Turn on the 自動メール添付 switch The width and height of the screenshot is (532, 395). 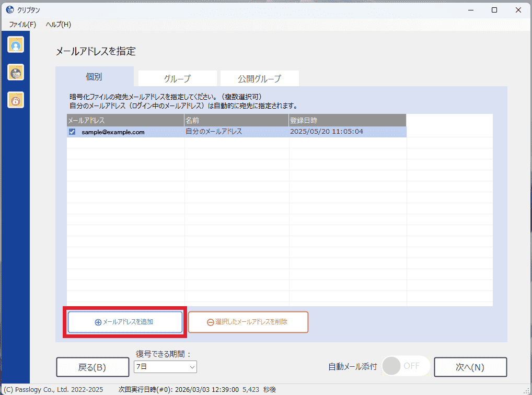(x=406, y=366)
